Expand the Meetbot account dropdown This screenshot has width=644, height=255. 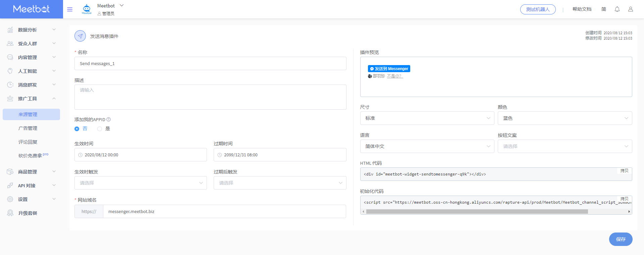point(122,5)
